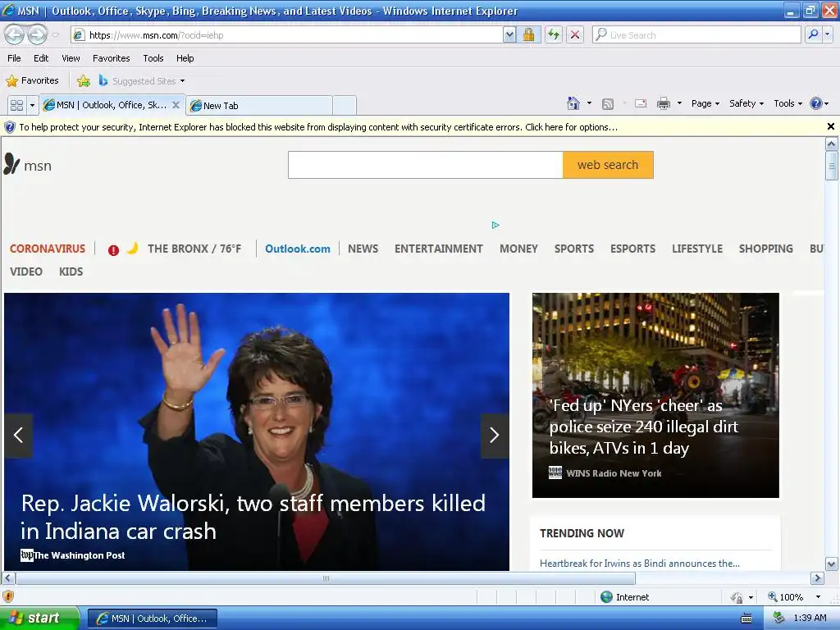Close the MSN tab with its X

coord(176,105)
